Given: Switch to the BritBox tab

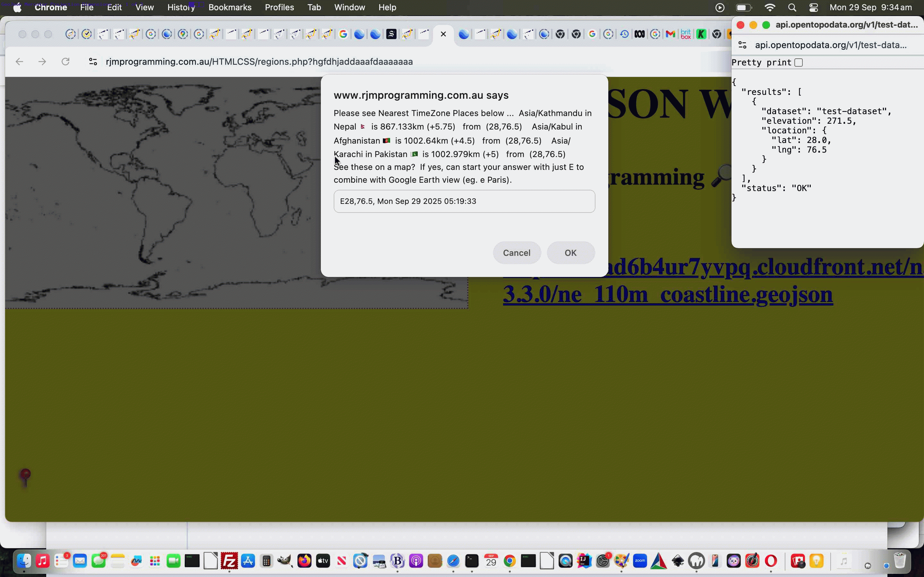Looking at the screenshot, I should click(x=686, y=34).
